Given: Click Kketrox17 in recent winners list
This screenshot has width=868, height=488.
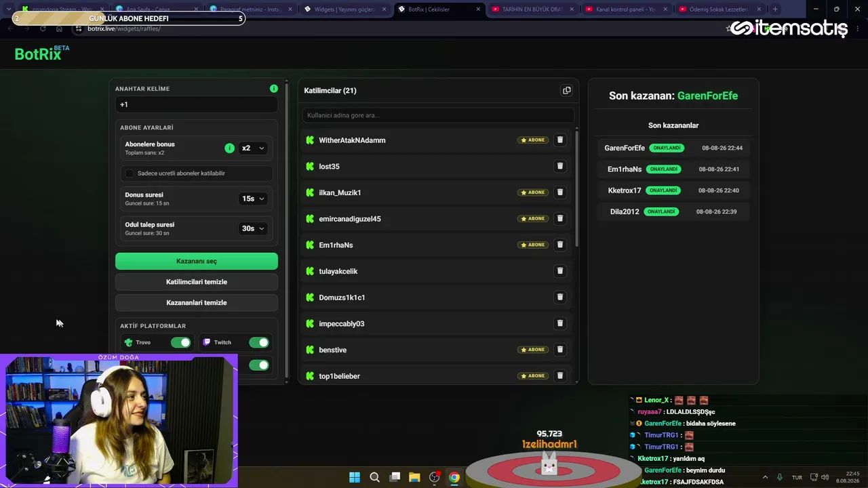Looking at the screenshot, I should point(625,190).
